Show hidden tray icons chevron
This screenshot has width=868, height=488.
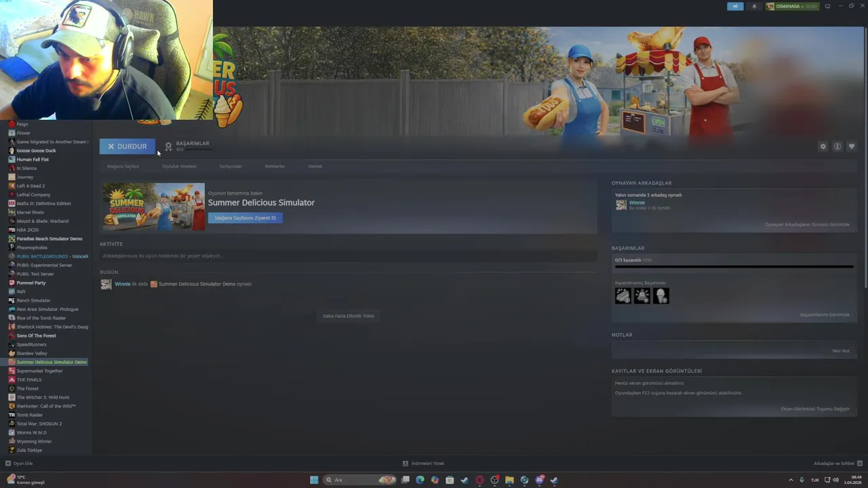tap(791, 480)
